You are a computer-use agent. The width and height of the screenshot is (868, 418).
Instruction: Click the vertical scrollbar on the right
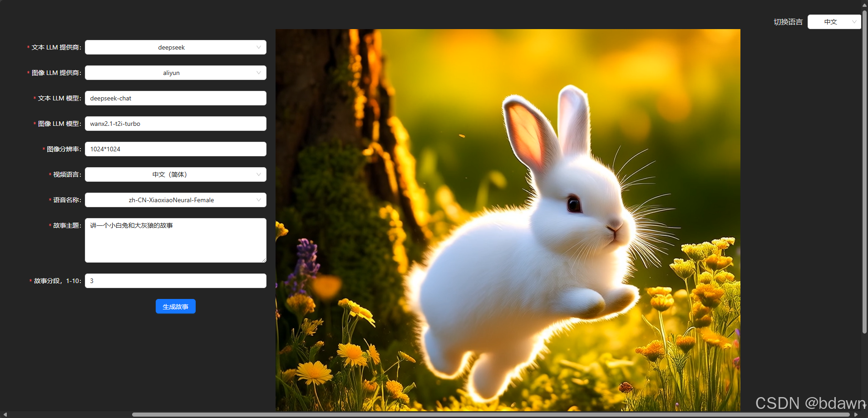[x=865, y=172]
